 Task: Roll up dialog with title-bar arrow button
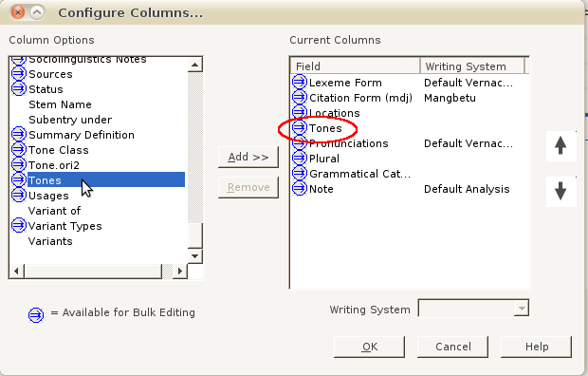37,12
